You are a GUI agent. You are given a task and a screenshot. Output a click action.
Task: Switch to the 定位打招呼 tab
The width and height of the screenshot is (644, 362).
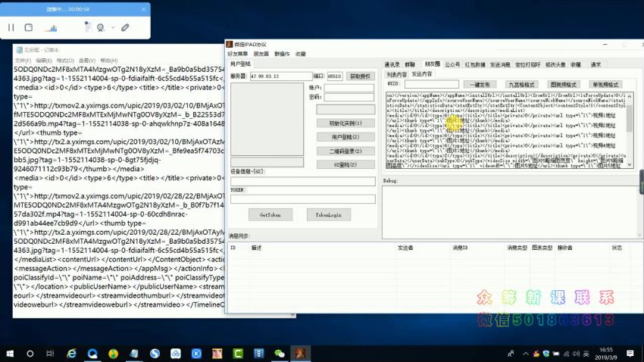coord(528,65)
